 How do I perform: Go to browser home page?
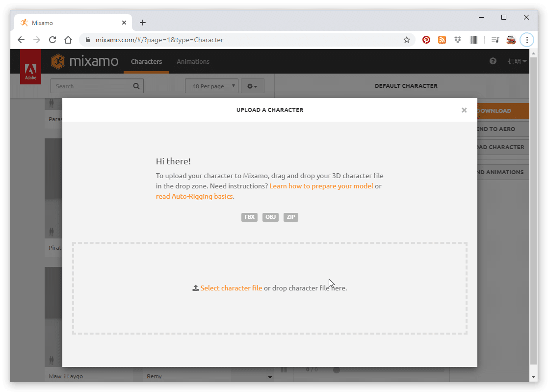point(68,40)
